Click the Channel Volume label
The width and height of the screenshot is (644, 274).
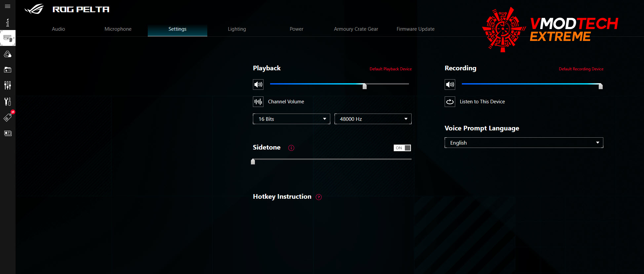[286, 102]
